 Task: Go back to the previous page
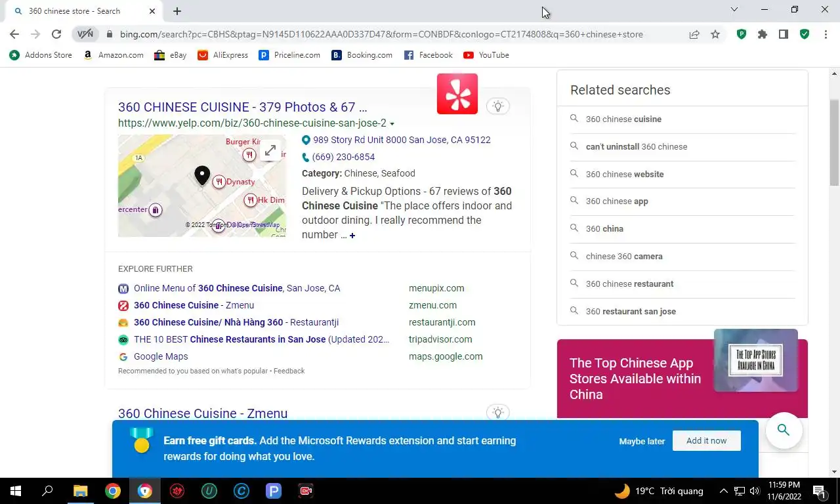click(14, 34)
